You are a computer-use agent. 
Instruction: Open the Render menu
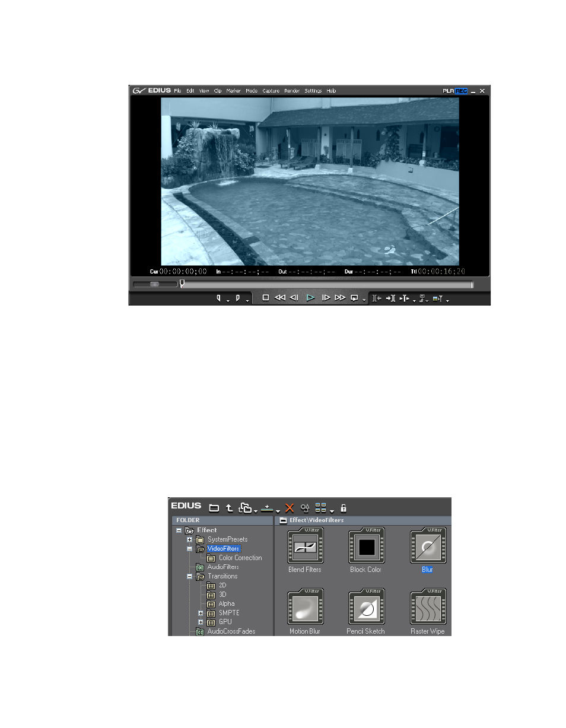[x=292, y=91]
